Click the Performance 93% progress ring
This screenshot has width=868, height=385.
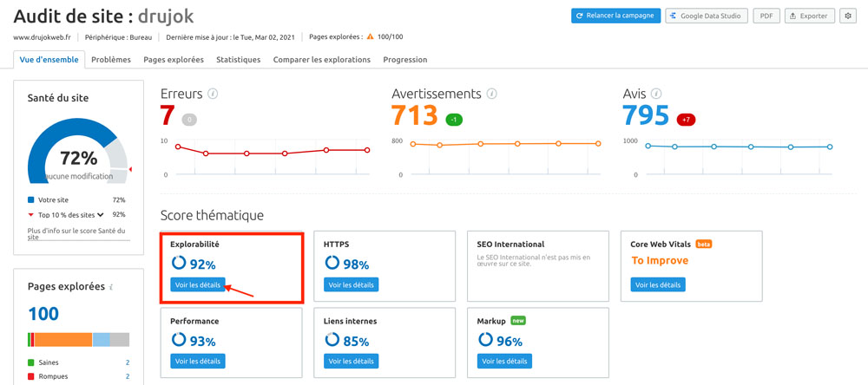(x=178, y=339)
